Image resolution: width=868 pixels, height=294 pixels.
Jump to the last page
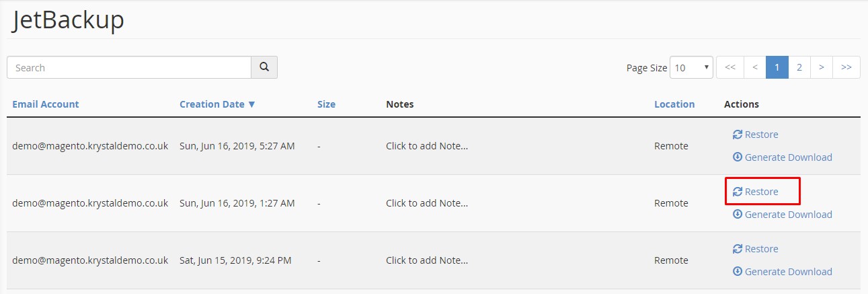point(846,67)
